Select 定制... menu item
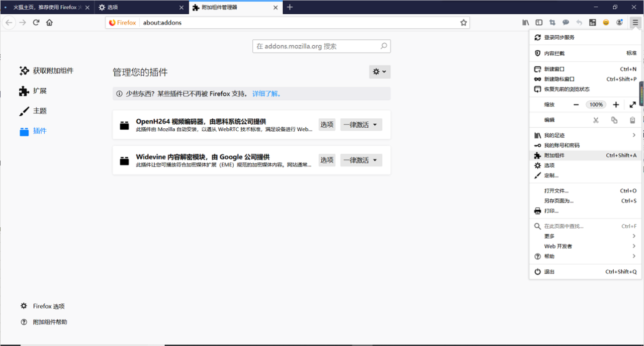 [585, 175]
